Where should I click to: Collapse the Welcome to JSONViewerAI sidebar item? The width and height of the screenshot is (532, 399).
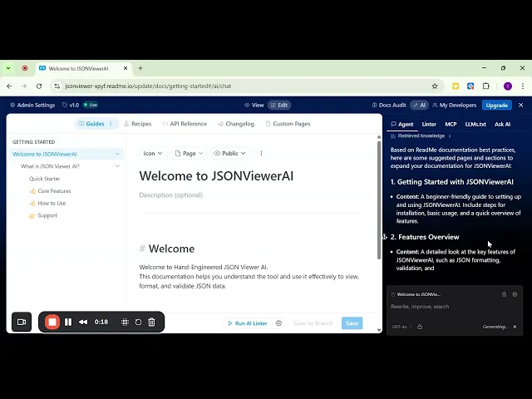click(x=117, y=154)
